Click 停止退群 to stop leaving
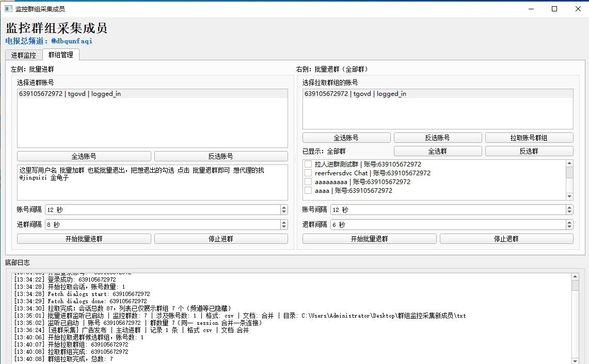 tap(506, 238)
